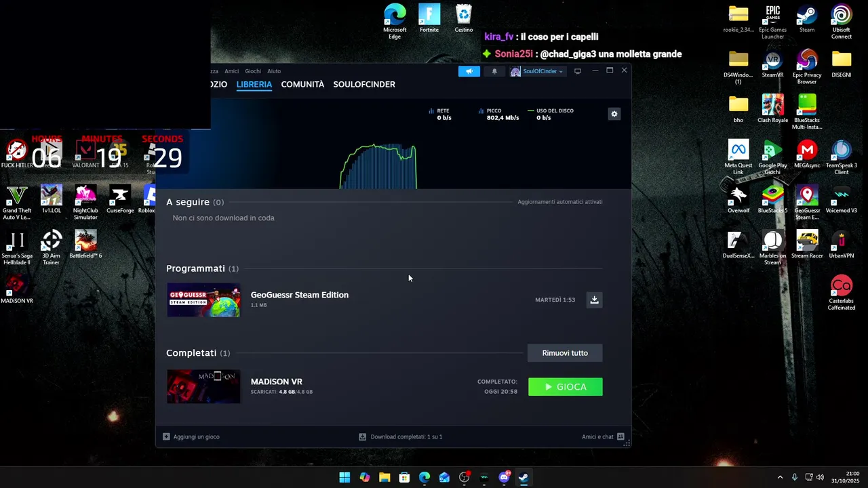Viewport: 868px width, 488px height.
Task: Select the Marbles on Stream desktop icon
Action: [x=772, y=248]
